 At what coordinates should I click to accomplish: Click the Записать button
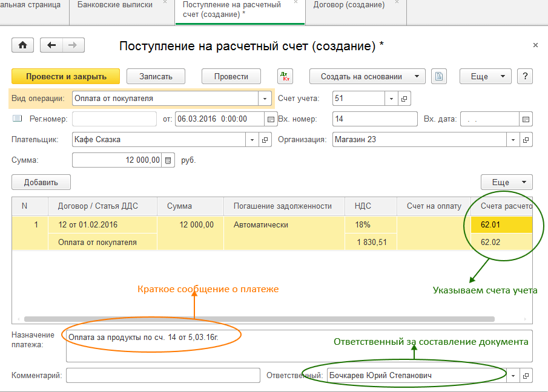(156, 76)
